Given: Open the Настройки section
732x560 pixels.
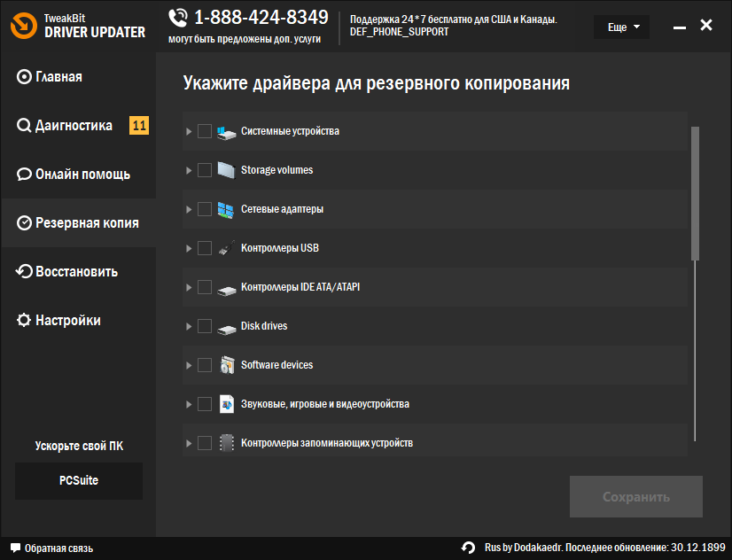Looking at the screenshot, I should coord(78,320).
